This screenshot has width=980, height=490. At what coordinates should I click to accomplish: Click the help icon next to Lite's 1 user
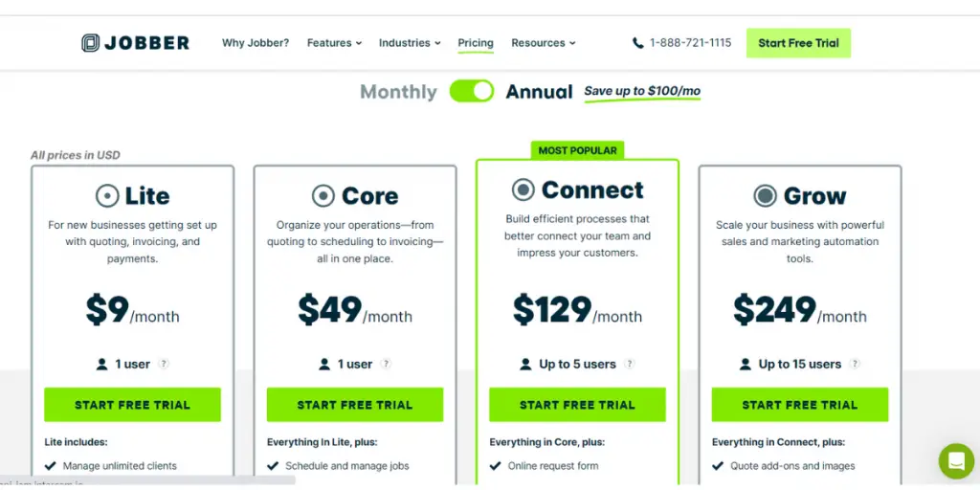coord(163,364)
